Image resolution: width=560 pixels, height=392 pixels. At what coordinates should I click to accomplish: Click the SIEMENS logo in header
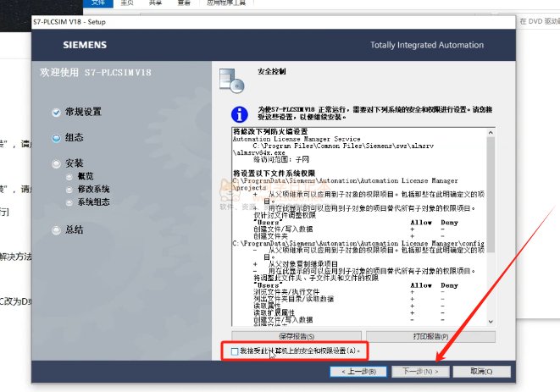click(x=85, y=45)
